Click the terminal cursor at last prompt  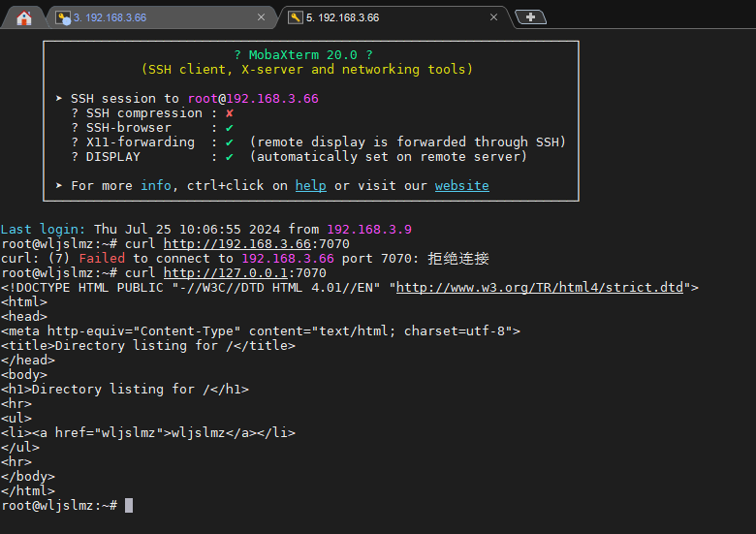(129, 505)
